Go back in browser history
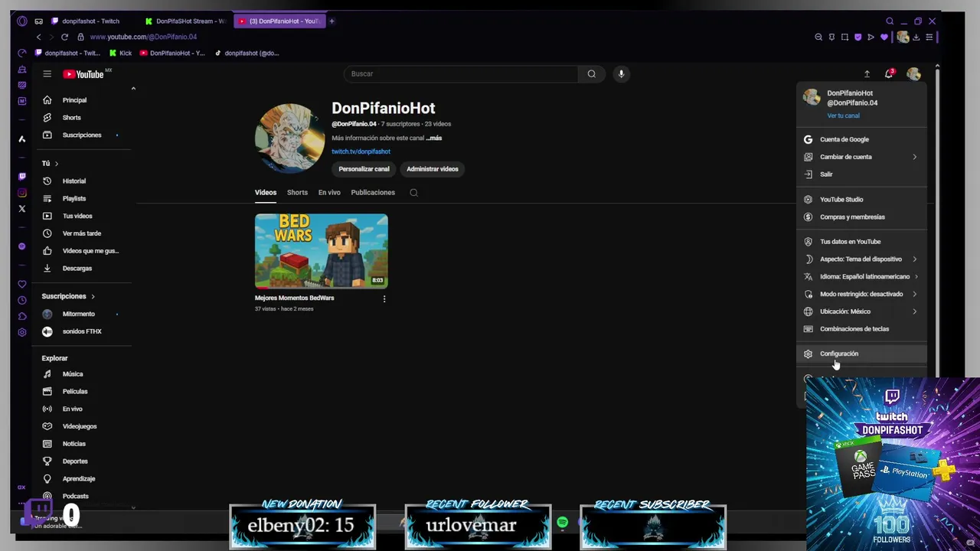The width and height of the screenshot is (980, 551). 38,37
